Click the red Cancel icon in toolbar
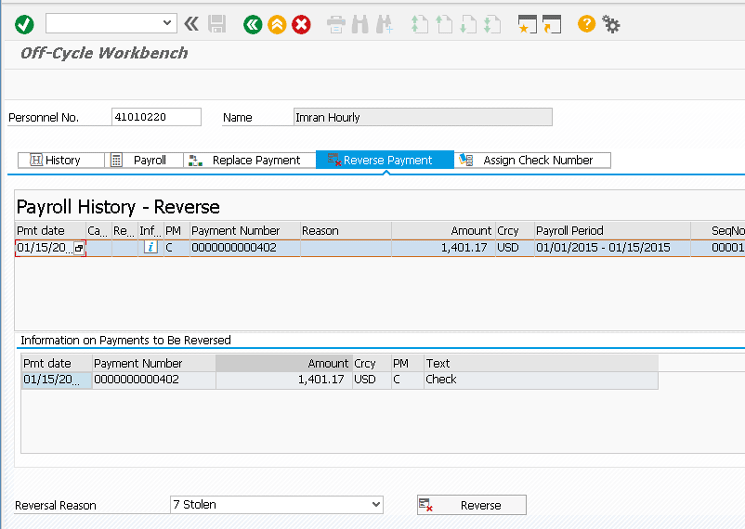Image resolution: width=745 pixels, height=529 pixels. [301, 24]
